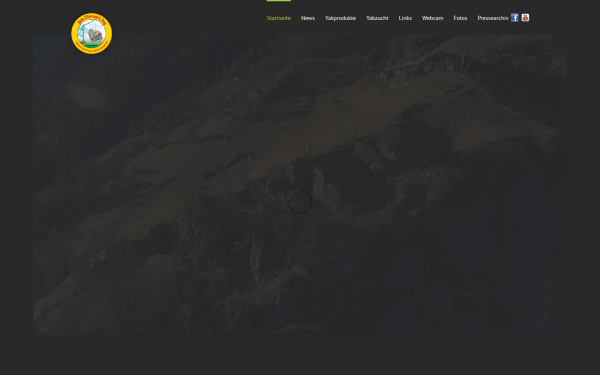
Task: Open the Fotos gallery link
Action: (460, 18)
